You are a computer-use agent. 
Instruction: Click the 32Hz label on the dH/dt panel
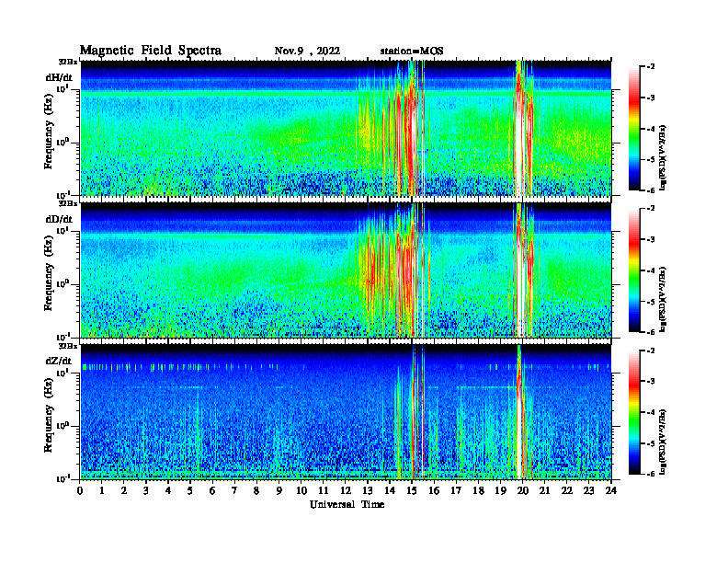[x=68, y=62]
